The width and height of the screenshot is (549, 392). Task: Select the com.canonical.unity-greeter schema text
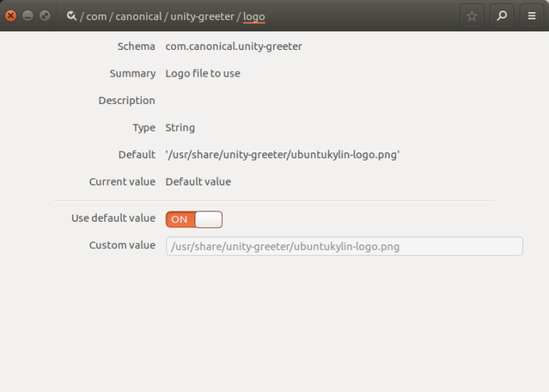[233, 46]
